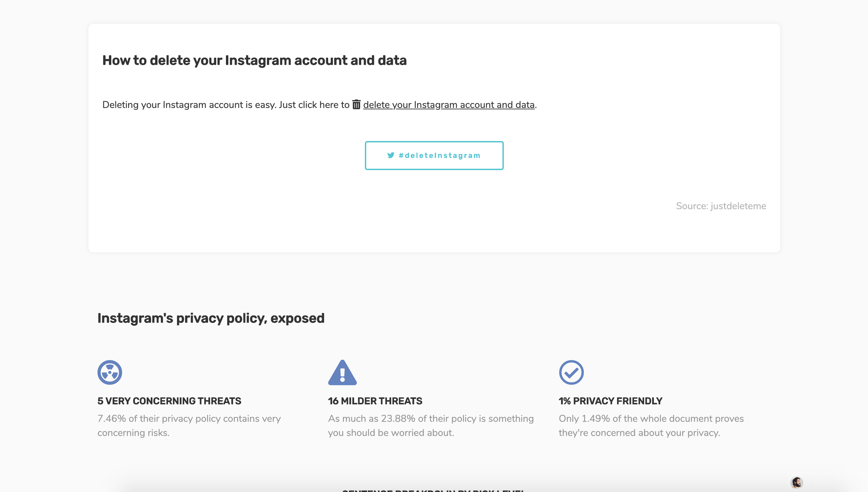Open the avatar chat bubble
The height and width of the screenshot is (492, 868).
pos(797,482)
